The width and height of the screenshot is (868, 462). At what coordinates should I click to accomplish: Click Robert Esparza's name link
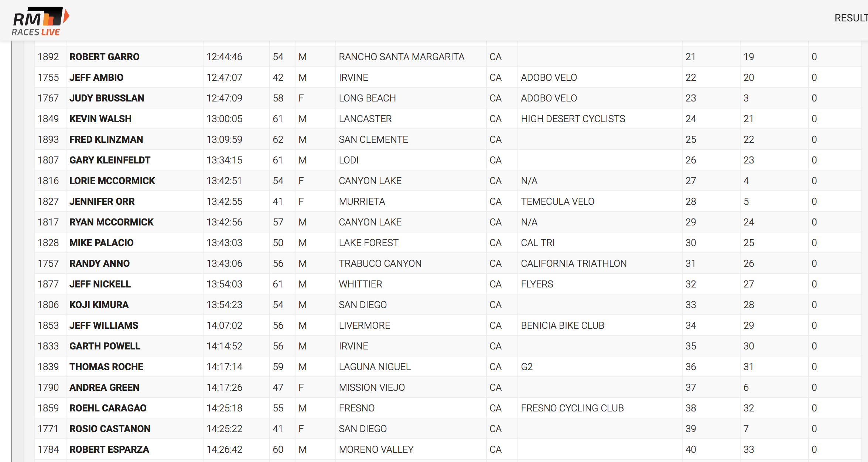click(x=109, y=449)
